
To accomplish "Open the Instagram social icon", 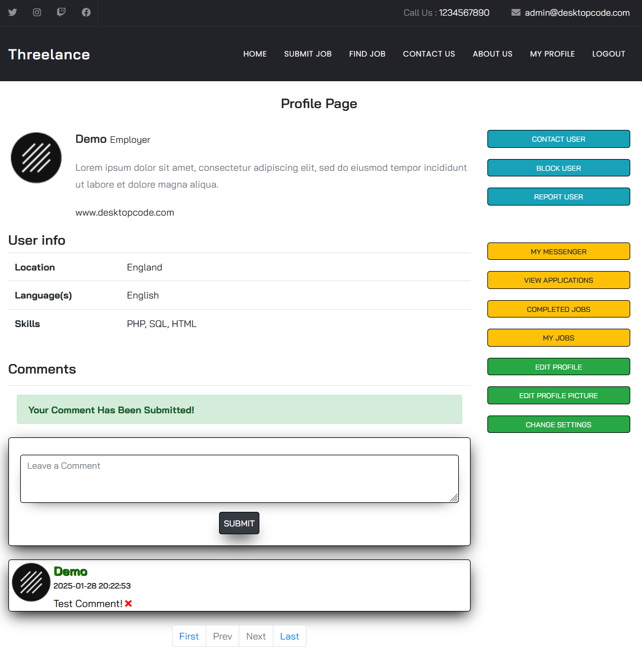I will (37, 12).
